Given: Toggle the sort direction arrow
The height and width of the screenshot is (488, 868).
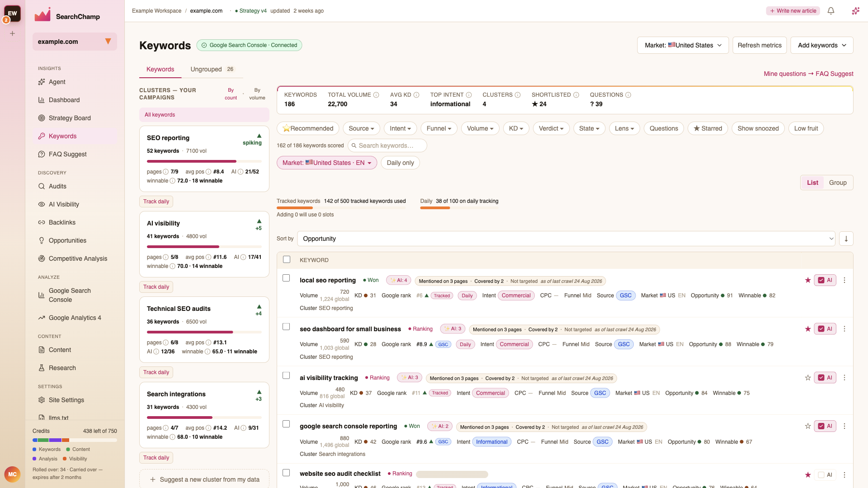Looking at the screenshot, I should click(846, 239).
